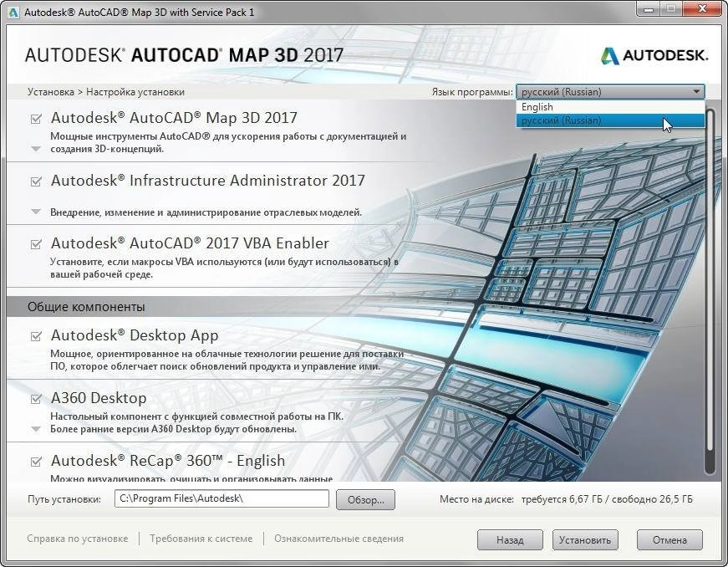Uncheck Infrastructure Administrator 2017 checkbox
The image size is (728, 567).
pyautogui.click(x=36, y=181)
